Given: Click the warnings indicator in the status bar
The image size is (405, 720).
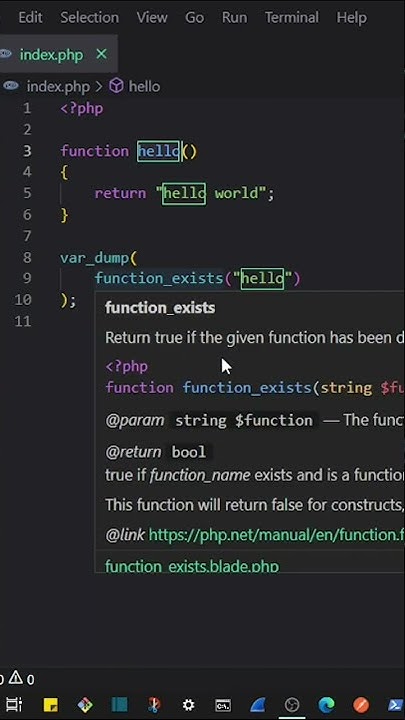Looking at the screenshot, I should pos(21,678).
